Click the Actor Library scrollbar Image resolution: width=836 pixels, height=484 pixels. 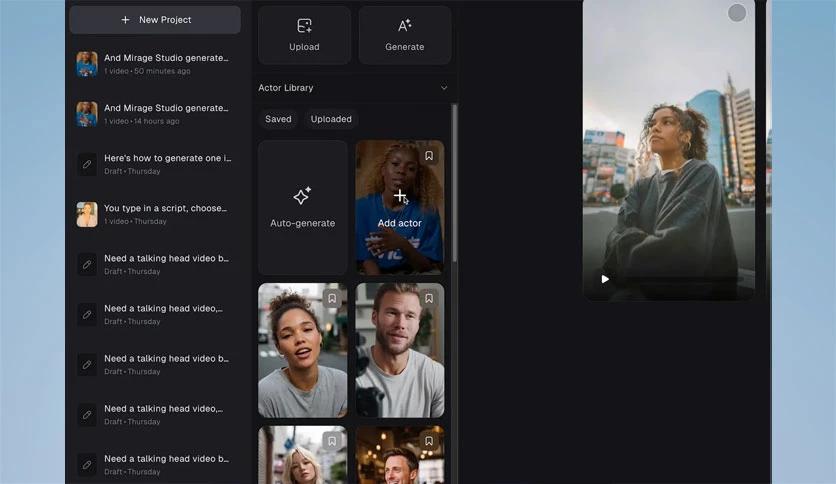tap(454, 183)
